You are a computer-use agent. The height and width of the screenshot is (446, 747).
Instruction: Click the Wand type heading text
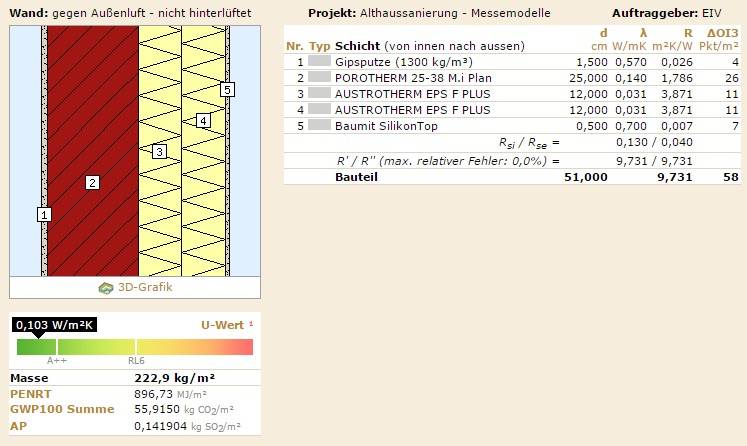[130, 13]
